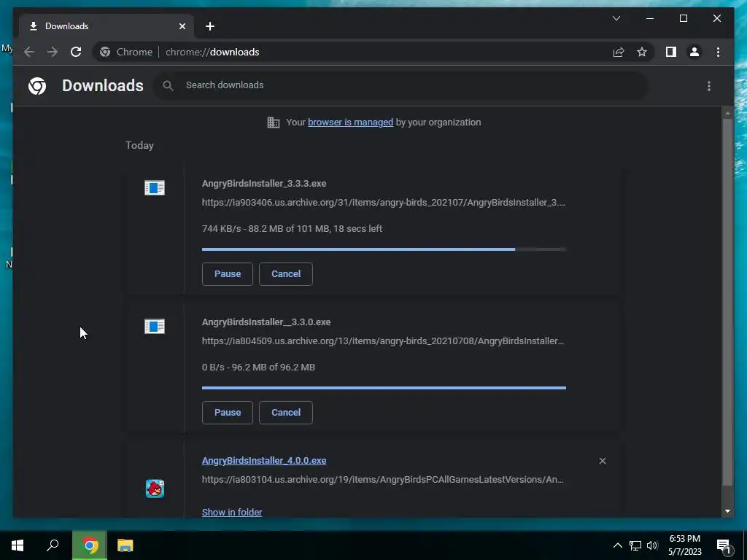The height and width of the screenshot is (560, 747).
Task: Click the file icon for AngryBirdsInstaller__3.3.0.exe
Action: [155, 326]
